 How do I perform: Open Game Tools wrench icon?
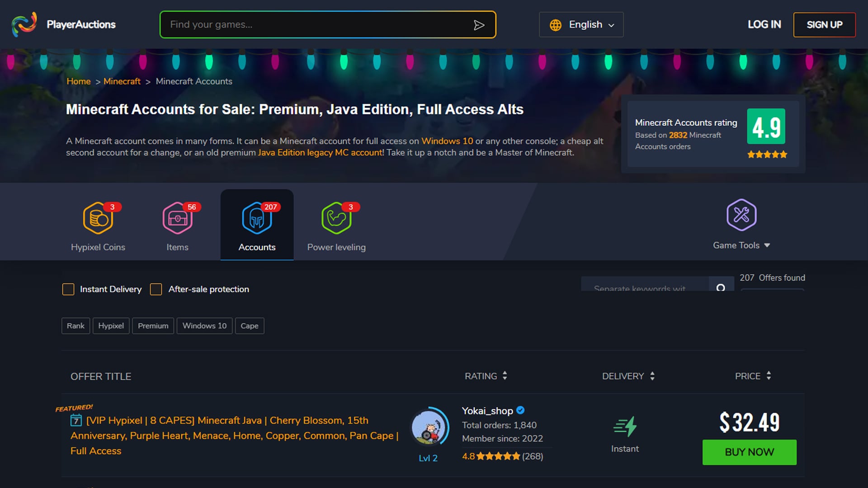pyautogui.click(x=741, y=216)
